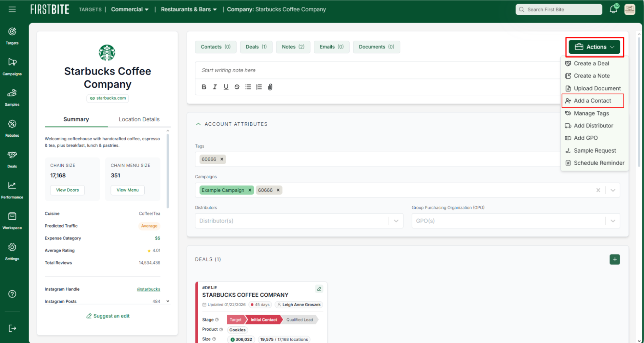Select the Initial Contact deal stage
Viewport: 644px width, 343px height.
[x=264, y=320]
